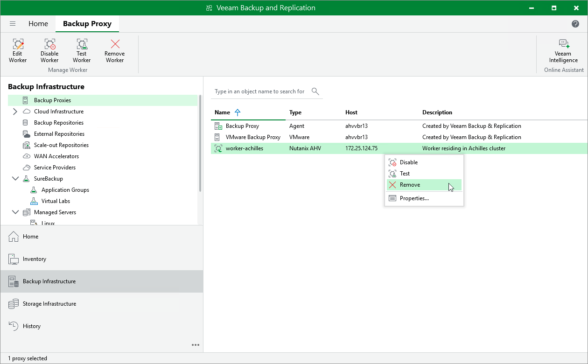Click the Service Providers icon
Image resolution: width=588 pixels, height=364 pixels.
(27, 168)
